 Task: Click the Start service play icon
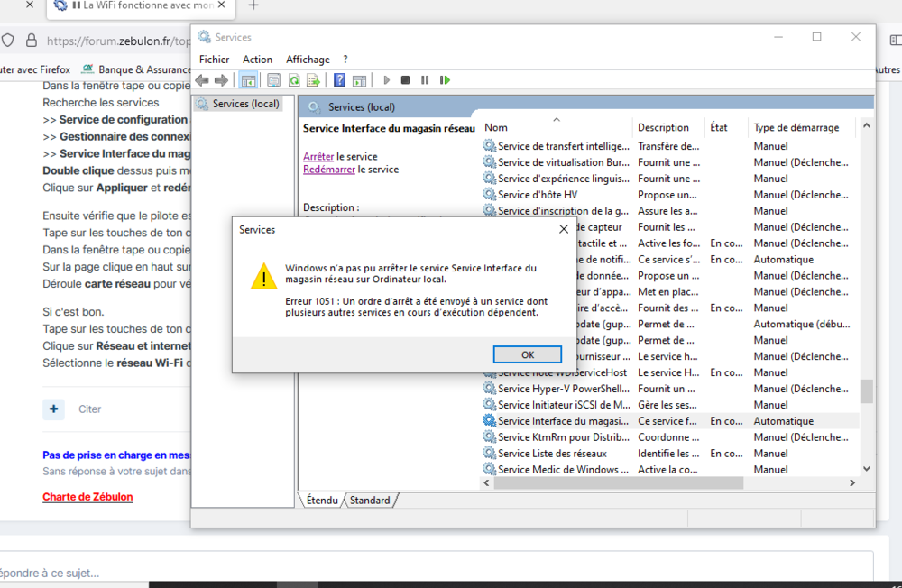click(386, 80)
